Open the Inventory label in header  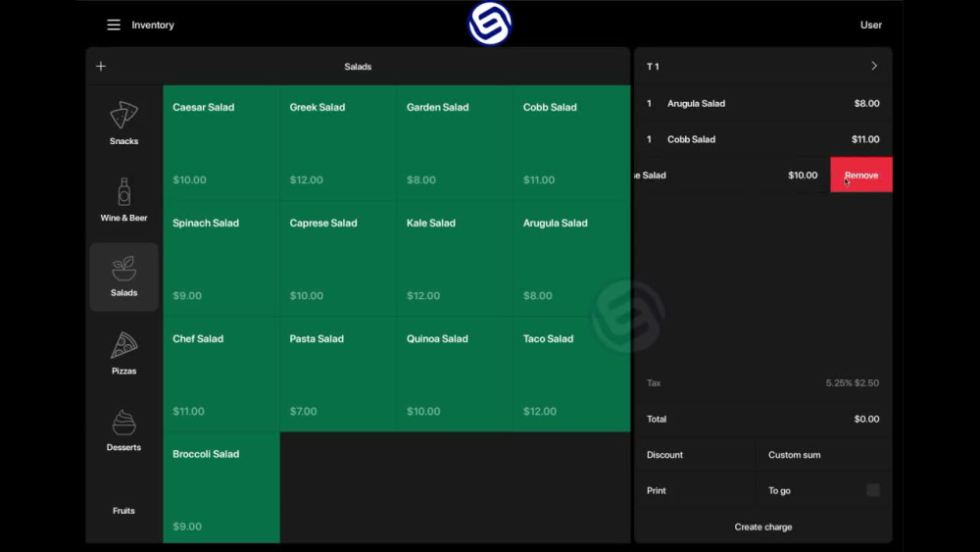coord(153,25)
